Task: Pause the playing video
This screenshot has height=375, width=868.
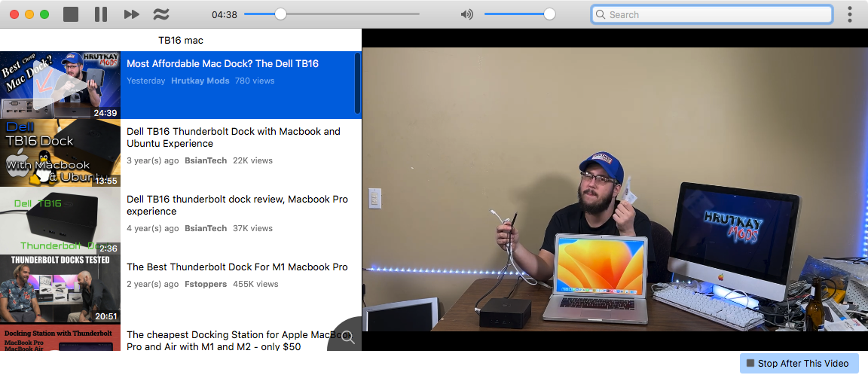Action: pos(101,14)
